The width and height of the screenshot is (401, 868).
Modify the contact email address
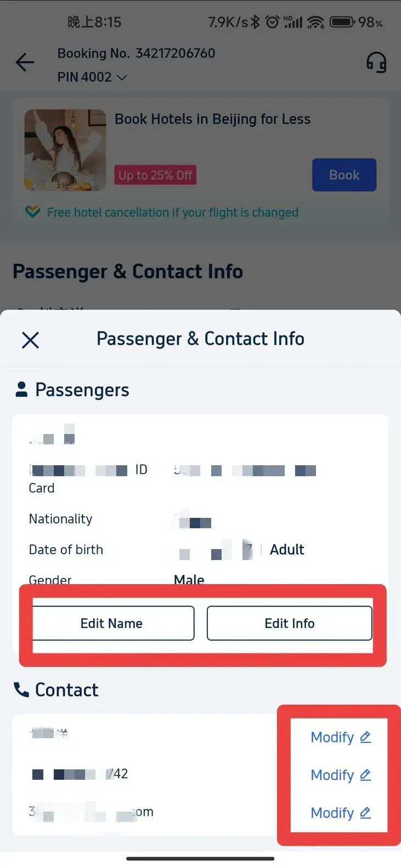341,813
